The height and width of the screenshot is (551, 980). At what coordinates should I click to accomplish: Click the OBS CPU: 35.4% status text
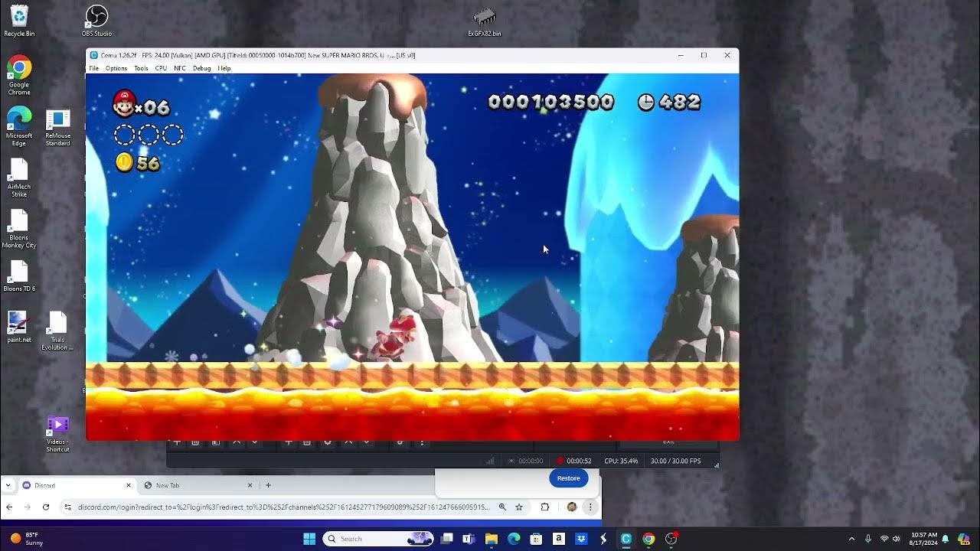621,461
